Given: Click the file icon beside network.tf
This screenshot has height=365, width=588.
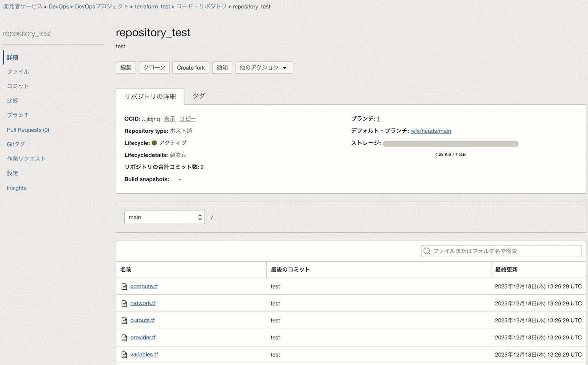Looking at the screenshot, I should (x=124, y=304).
